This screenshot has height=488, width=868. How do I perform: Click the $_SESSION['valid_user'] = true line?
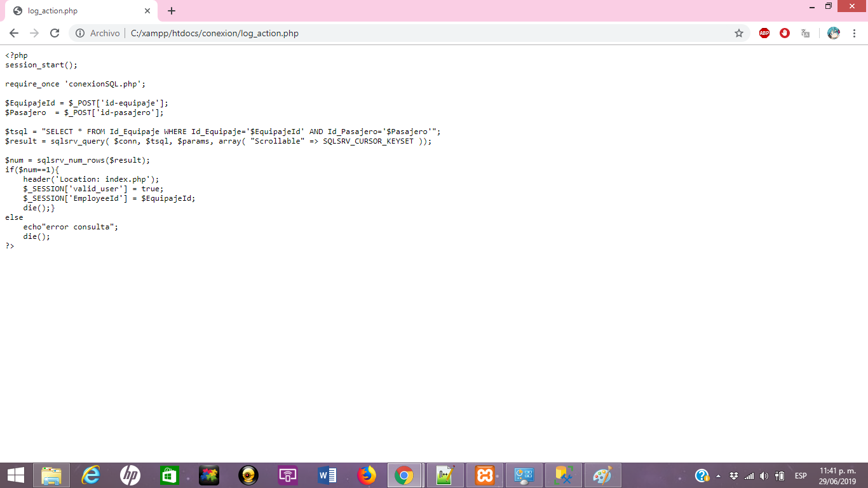93,189
